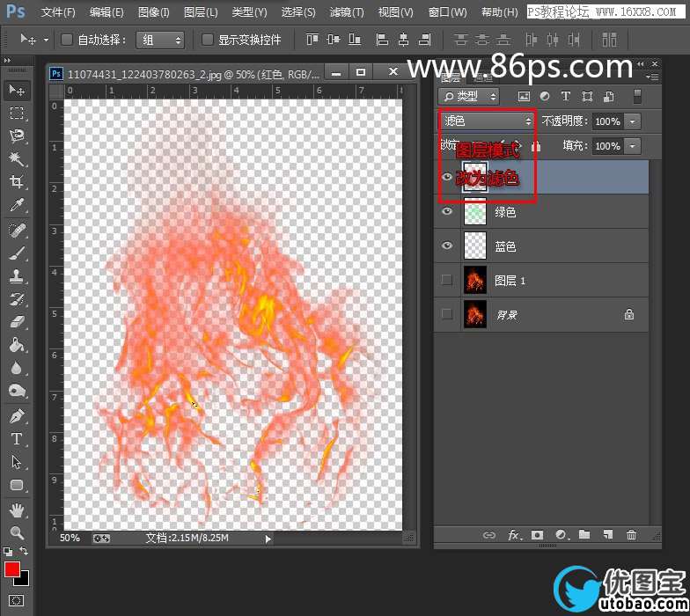Viewport: 690px width, 616px height.
Task: Open the 不透明度 slider dropdown
Action: [632, 121]
